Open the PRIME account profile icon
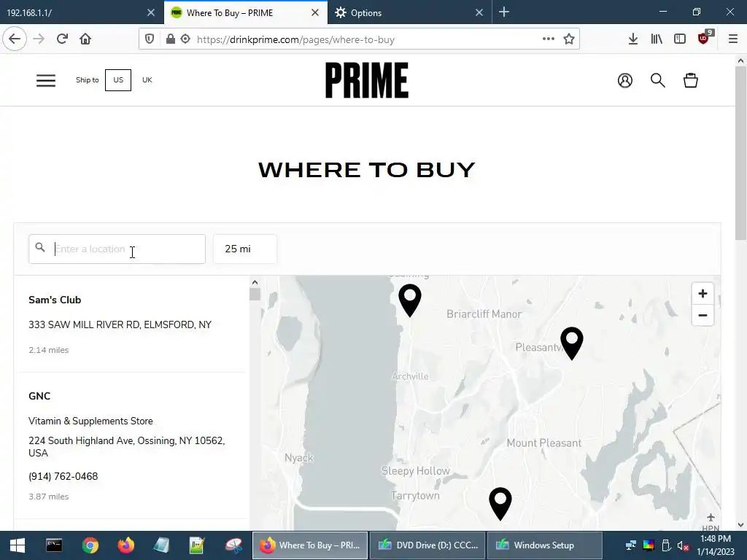This screenshot has height=560, width=747. tap(625, 80)
